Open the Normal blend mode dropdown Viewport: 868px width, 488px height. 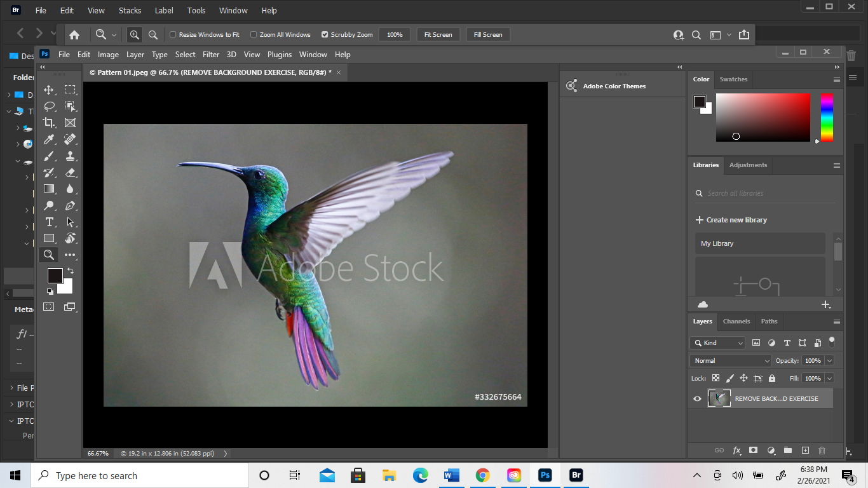pos(730,360)
